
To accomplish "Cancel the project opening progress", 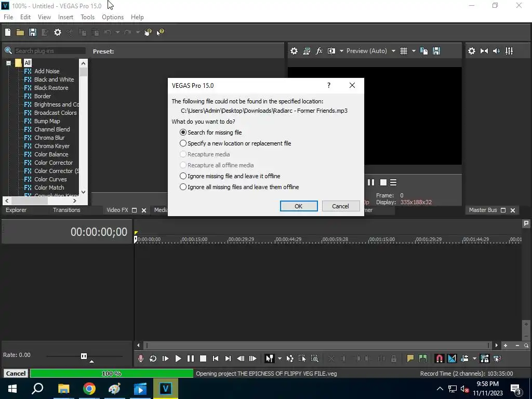I will click(16, 374).
